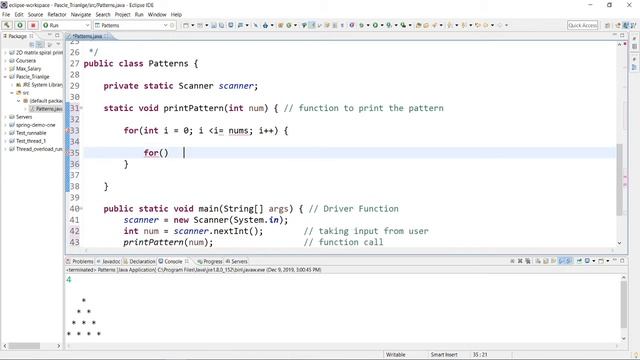The height and width of the screenshot is (360, 640).
Task: Select the Test_runnable project
Action: (x=28, y=133)
